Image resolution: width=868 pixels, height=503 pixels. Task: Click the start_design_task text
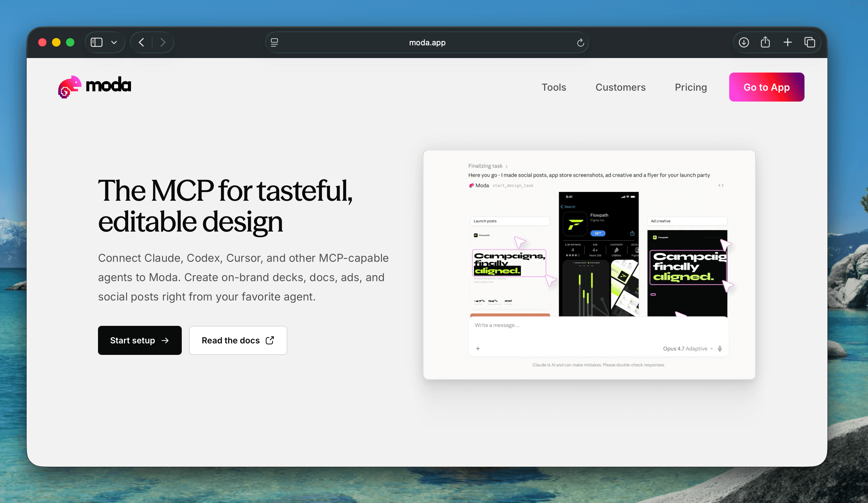coord(513,186)
